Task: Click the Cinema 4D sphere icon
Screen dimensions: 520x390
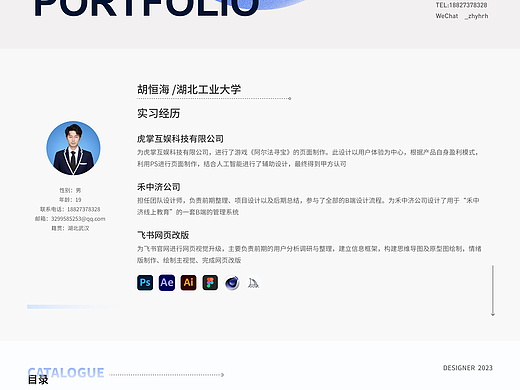Action: coord(232,283)
